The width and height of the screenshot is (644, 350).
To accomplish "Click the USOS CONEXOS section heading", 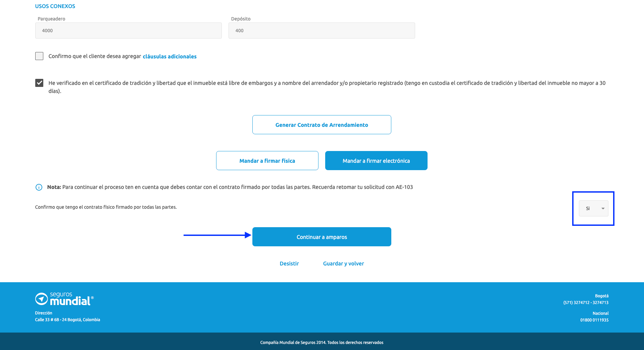I will click(x=55, y=6).
